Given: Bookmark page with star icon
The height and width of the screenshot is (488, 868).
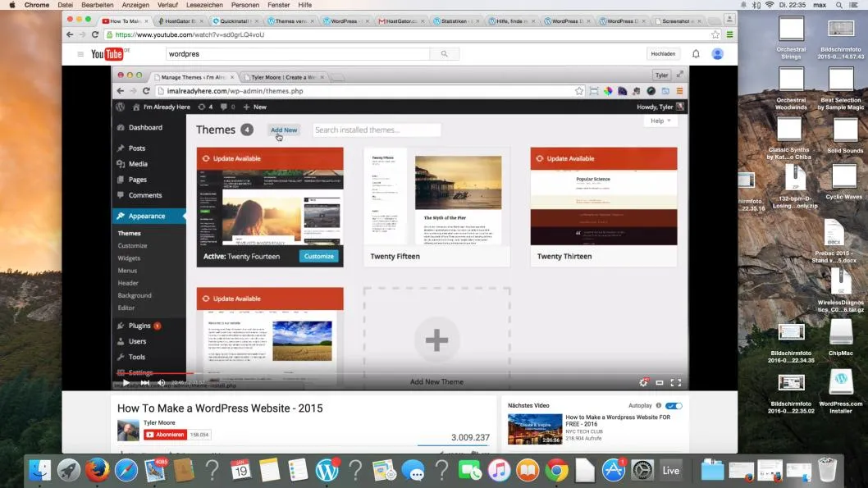Looking at the screenshot, I should [715, 34].
